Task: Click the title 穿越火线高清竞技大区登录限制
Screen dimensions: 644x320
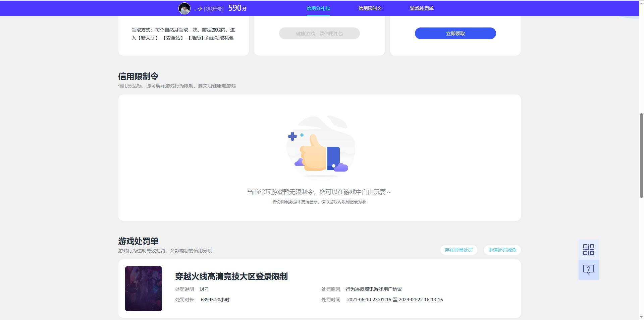Action: click(231, 276)
